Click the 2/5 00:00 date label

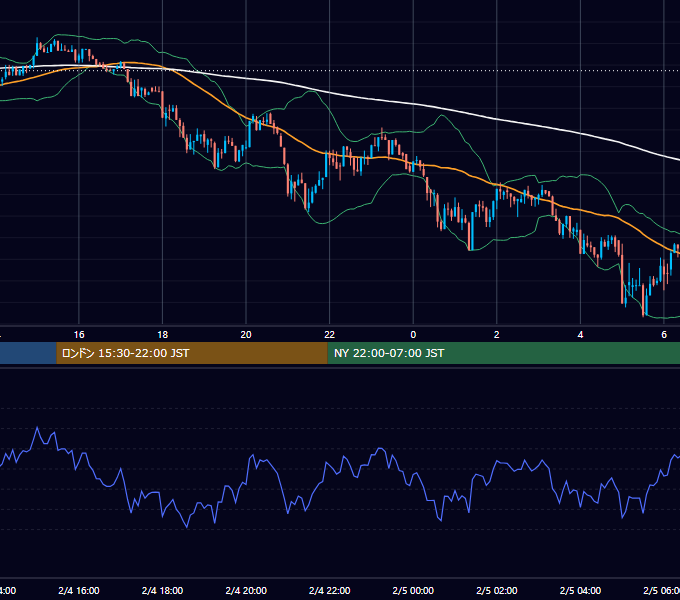413,590
